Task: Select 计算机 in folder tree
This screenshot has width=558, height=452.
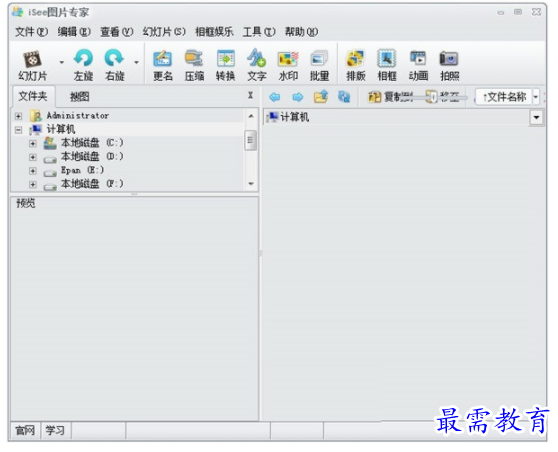Action: [x=61, y=129]
